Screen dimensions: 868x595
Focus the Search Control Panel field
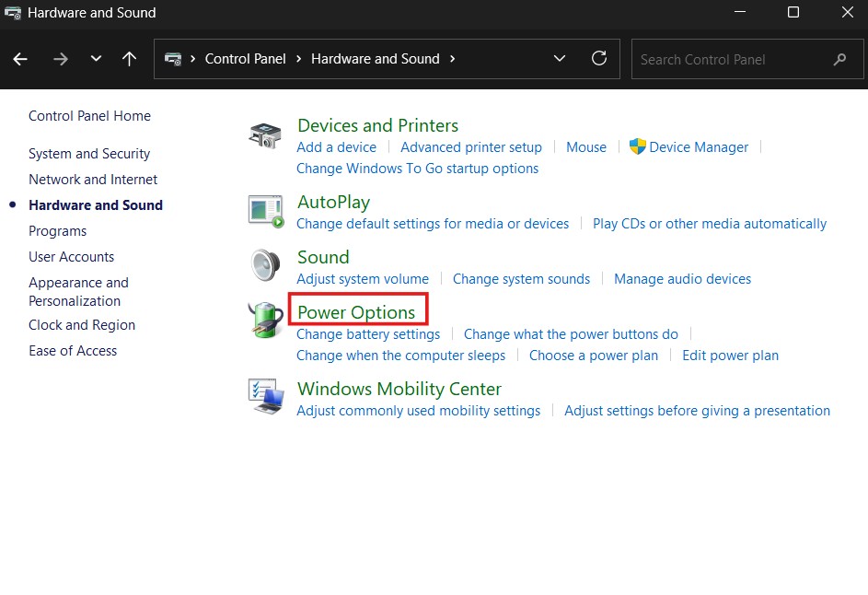tap(747, 59)
